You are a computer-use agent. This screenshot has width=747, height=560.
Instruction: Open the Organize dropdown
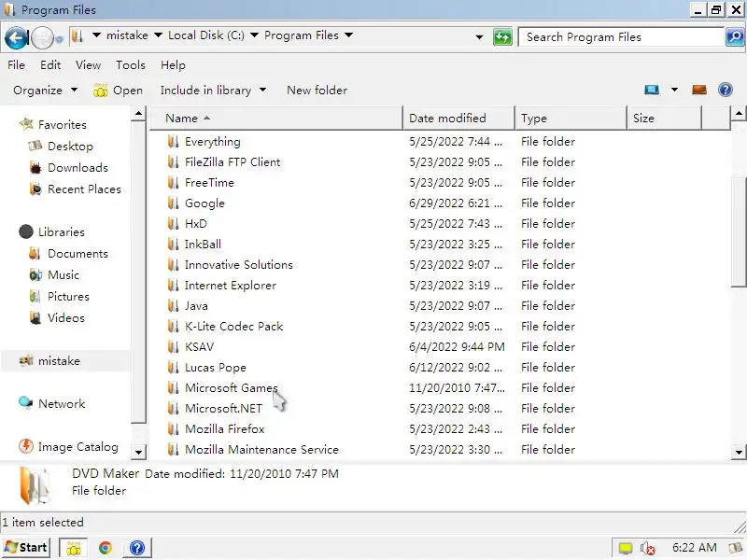(x=45, y=90)
